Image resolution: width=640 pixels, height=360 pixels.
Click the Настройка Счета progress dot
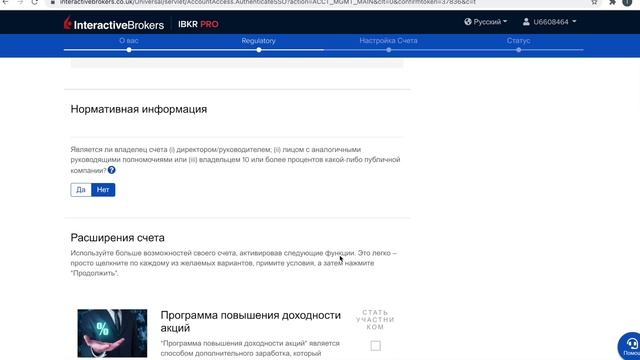(389, 50)
